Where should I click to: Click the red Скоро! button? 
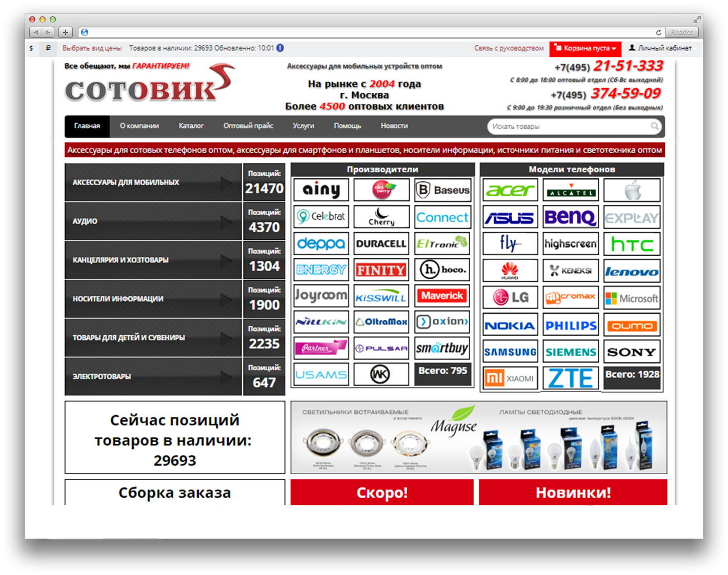(x=382, y=492)
